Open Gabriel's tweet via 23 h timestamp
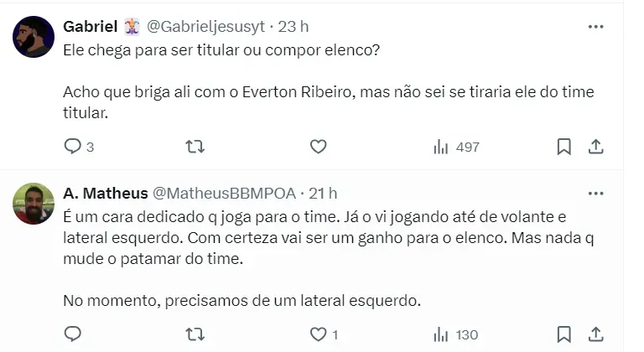 [x=293, y=27]
